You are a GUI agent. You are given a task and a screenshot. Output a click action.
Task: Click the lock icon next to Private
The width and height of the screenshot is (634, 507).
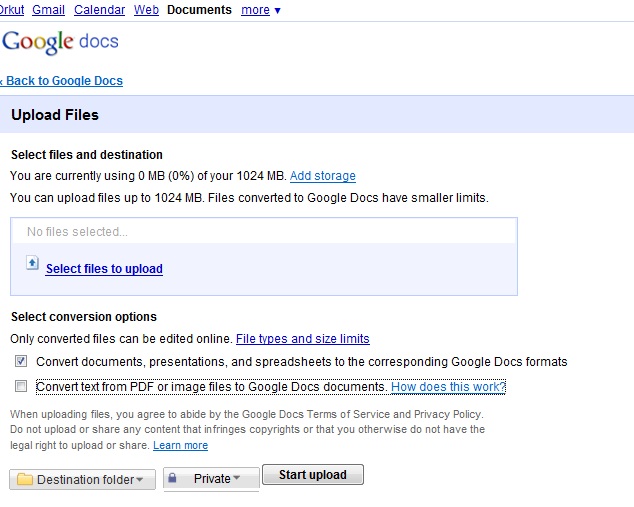172,478
